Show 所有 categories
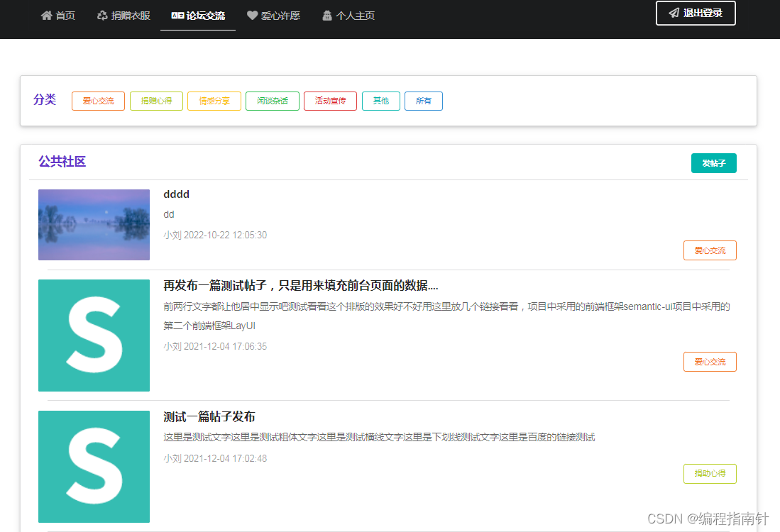Viewport: 780px width, 532px height. point(424,101)
